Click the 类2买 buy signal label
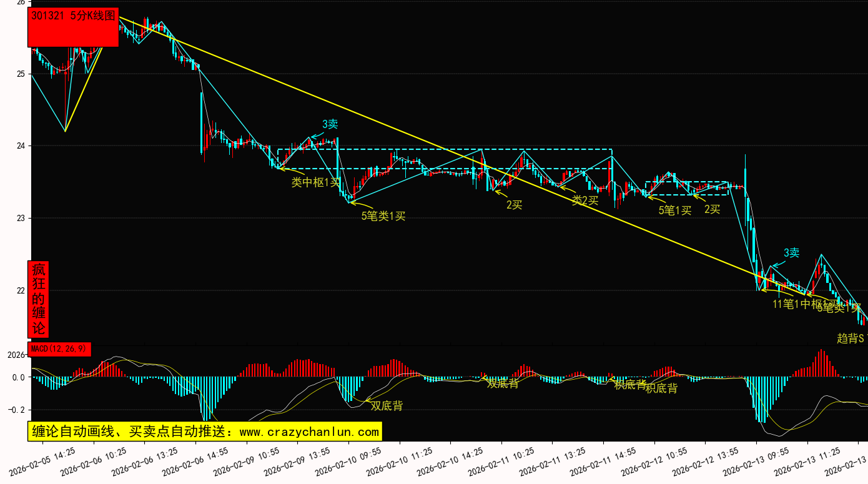This screenshot has height=484, width=868. [x=585, y=200]
